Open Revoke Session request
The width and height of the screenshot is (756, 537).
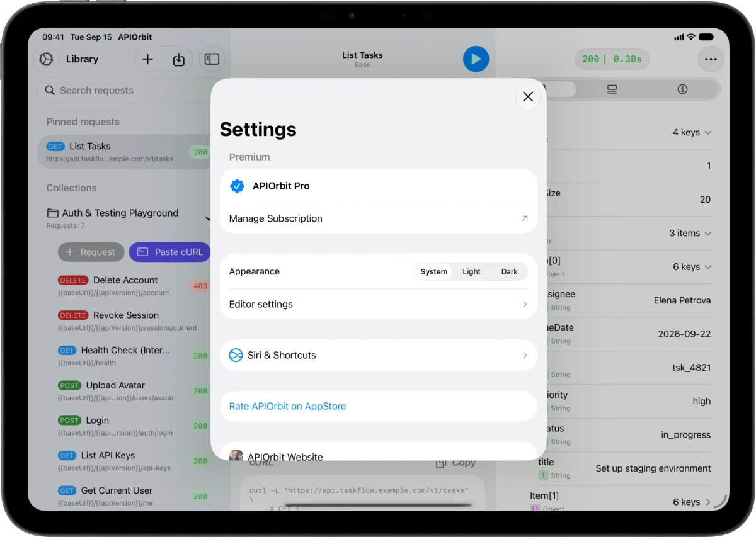132,321
